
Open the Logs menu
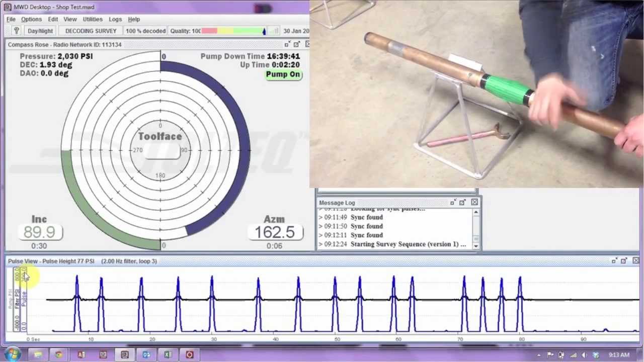coord(115,19)
